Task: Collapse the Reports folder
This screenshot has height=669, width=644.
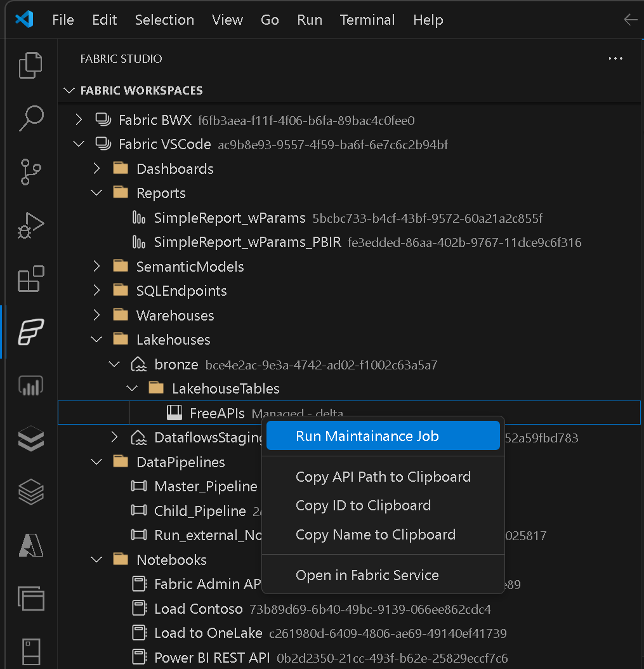Action: tap(97, 193)
